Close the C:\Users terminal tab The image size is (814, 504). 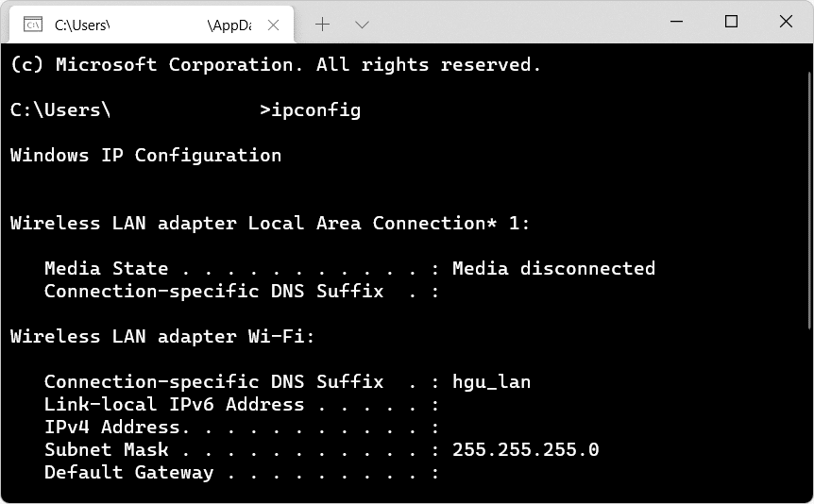(274, 25)
